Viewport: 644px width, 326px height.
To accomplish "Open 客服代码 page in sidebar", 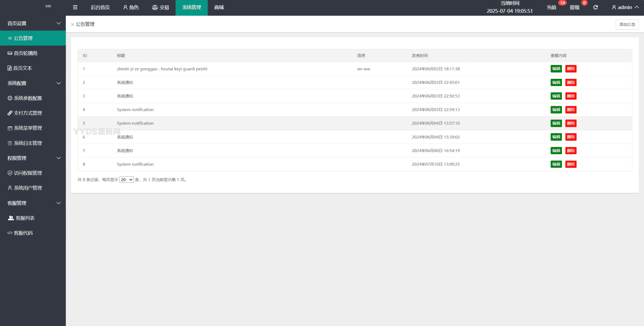I will click(x=23, y=233).
